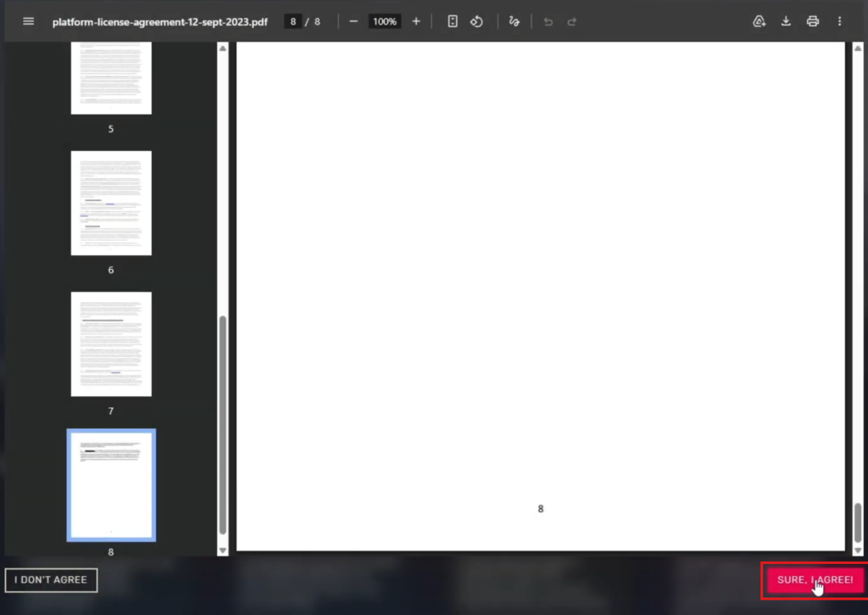Open the three-dot more actions menu

point(840,21)
